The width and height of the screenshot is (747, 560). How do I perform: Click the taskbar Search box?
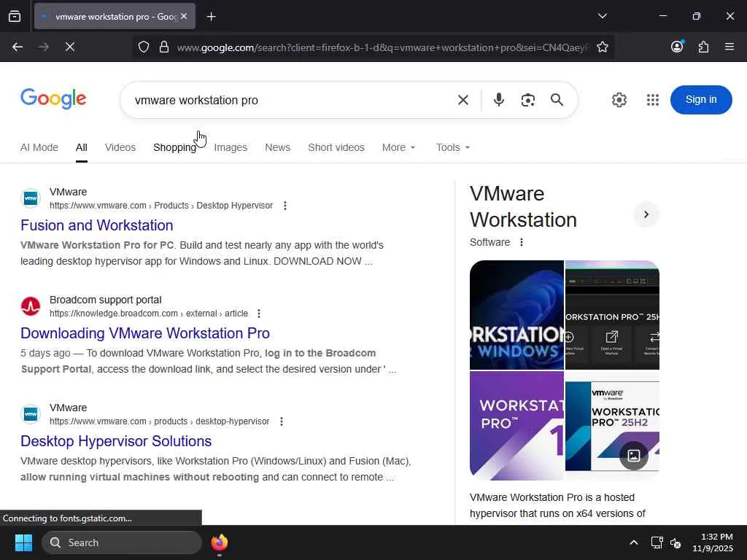point(122,542)
